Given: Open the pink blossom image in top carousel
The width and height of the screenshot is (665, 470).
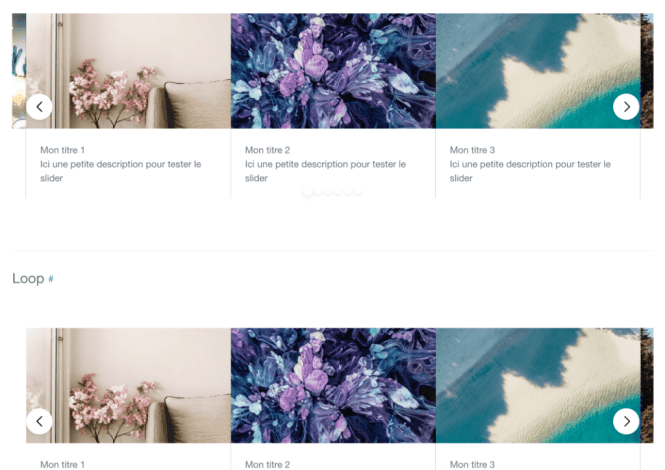Looking at the screenshot, I should (129, 71).
